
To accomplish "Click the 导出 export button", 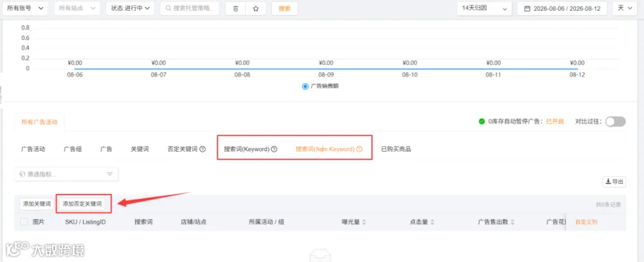I will click(x=615, y=182).
